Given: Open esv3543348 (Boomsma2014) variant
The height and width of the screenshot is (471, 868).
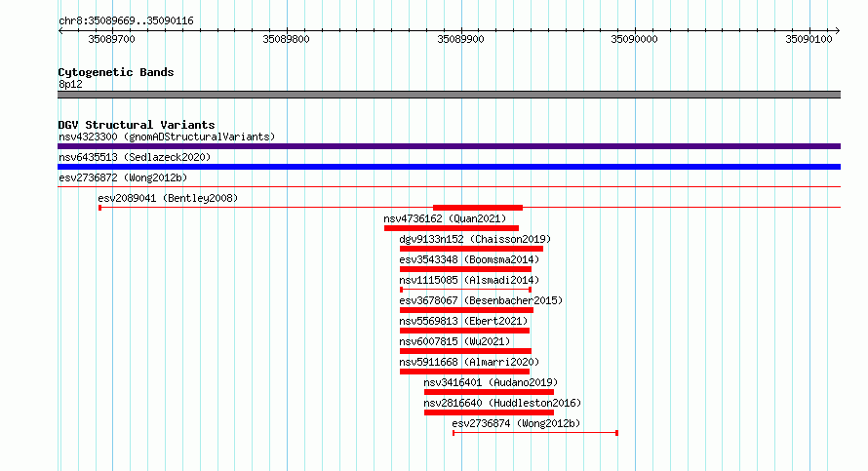Looking at the screenshot, I should coord(469,259).
